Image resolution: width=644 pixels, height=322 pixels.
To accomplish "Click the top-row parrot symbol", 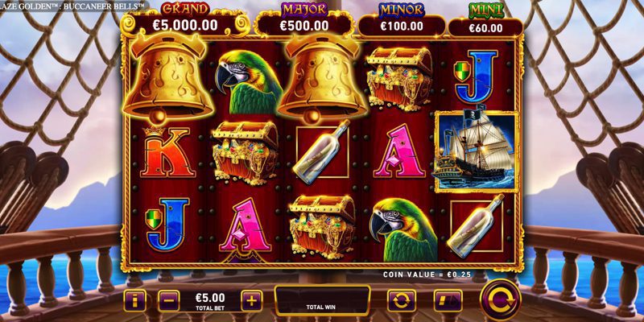I will pyautogui.click(x=249, y=82).
